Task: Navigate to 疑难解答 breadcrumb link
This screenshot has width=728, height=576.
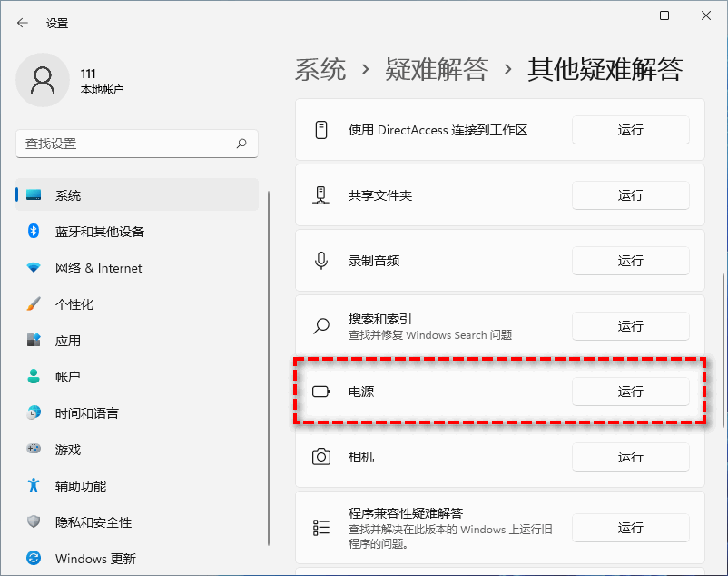Action: pyautogui.click(x=437, y=69)
